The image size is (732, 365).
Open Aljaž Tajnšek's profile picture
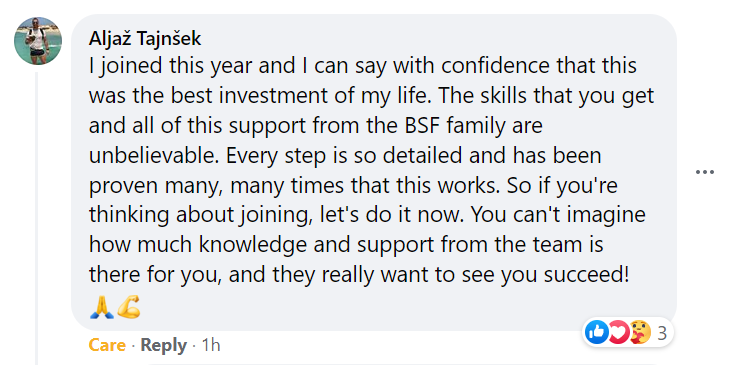pos(38,41)
